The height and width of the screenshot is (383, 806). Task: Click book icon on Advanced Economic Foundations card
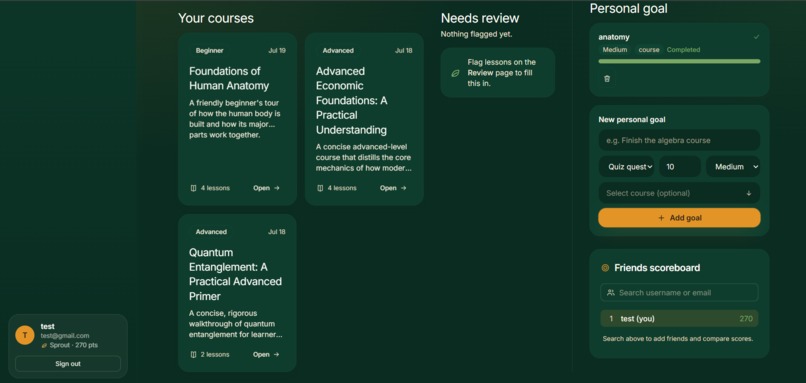[x=320, y=188]
